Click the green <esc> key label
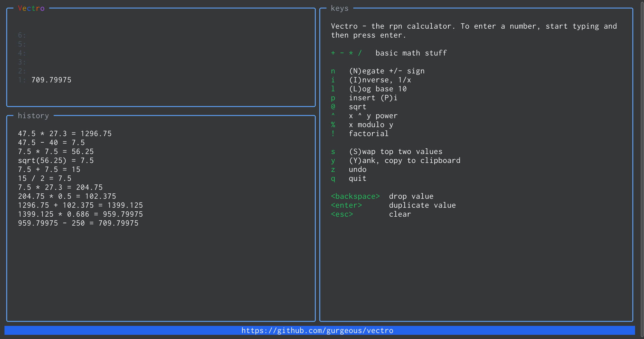 (342, 214)
